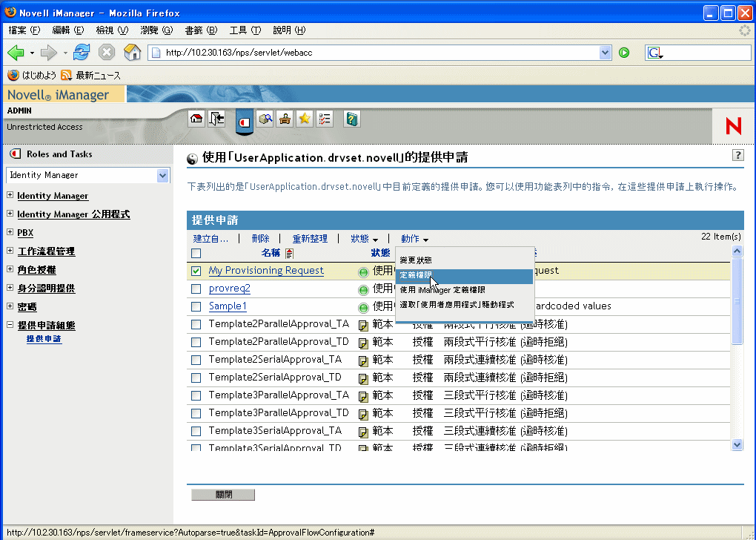The width and height of the screenshot is (756, 540).
Task: Click the Roles and Tasks header icon
Action: coord(16,154)
